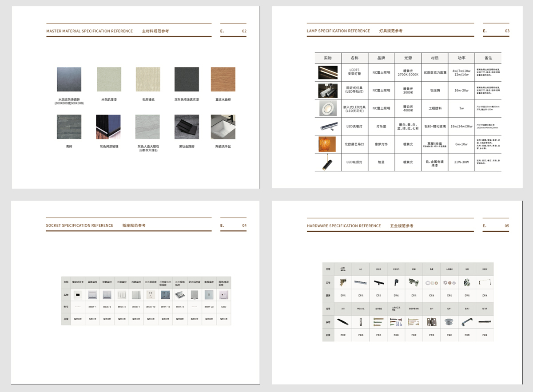The image size is (533, 392).
Task: Click the '功率' lamp table column header
Action: coord(461,58)
